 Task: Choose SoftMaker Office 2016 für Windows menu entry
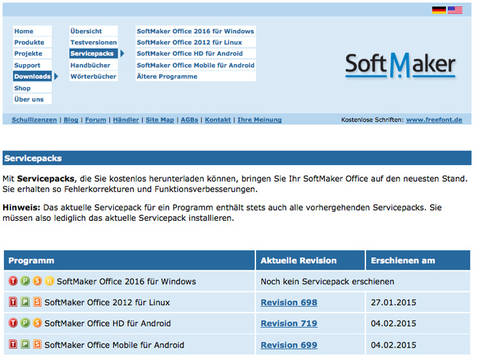click(x=196, y=31)
